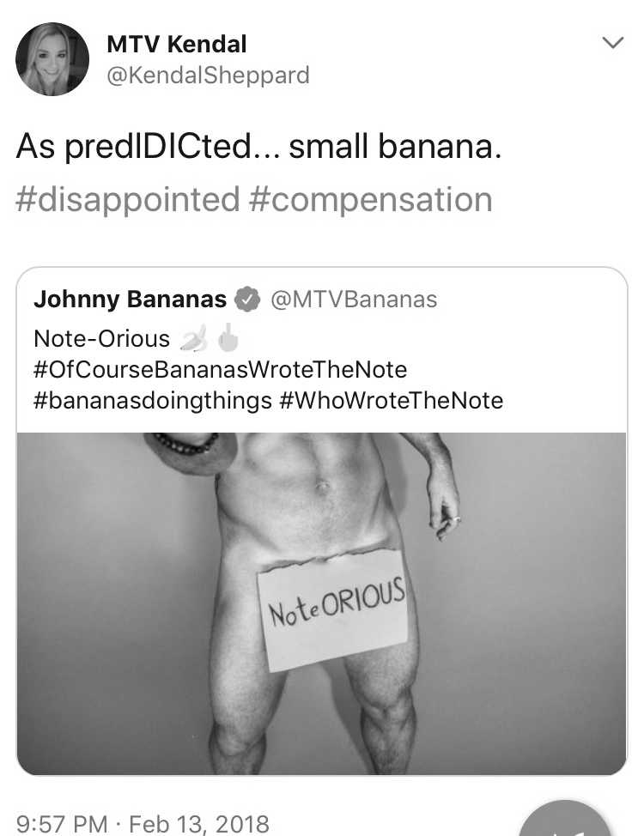Click the verified badge beside Johnny Bananas
Viewport: 644px width, 836px height.
(x=247, y=299)
